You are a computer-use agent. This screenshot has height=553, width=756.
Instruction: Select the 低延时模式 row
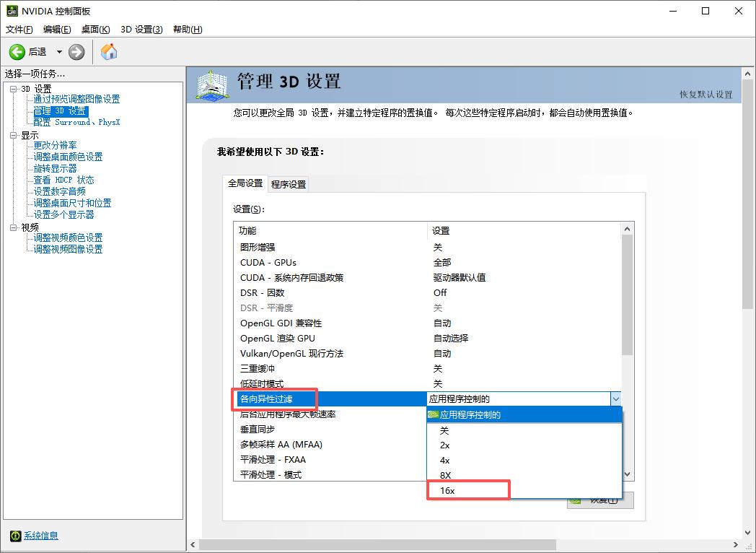point(427,384)
